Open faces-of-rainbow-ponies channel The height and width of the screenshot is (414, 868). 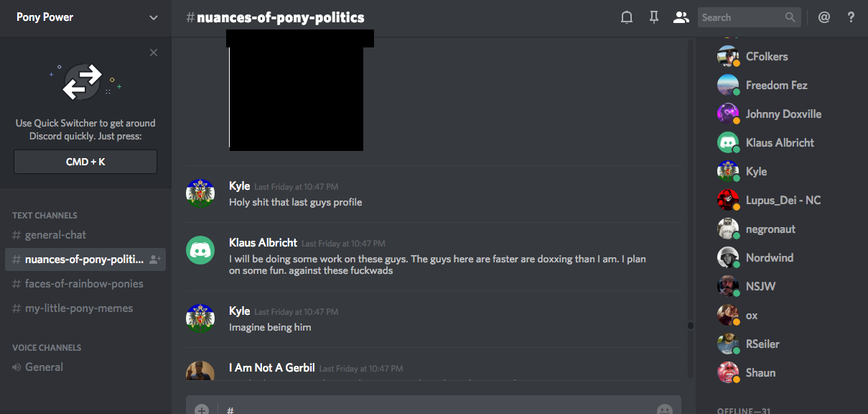click(x=85, y=284)
